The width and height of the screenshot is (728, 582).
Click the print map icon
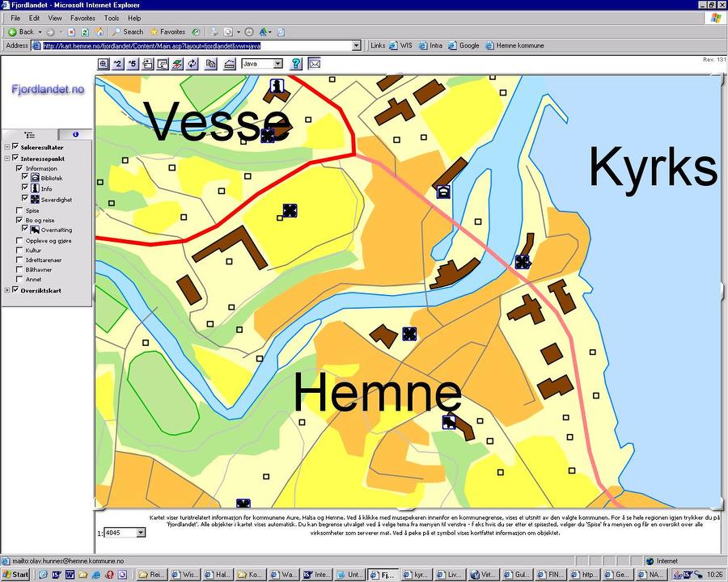pos(229,64)
